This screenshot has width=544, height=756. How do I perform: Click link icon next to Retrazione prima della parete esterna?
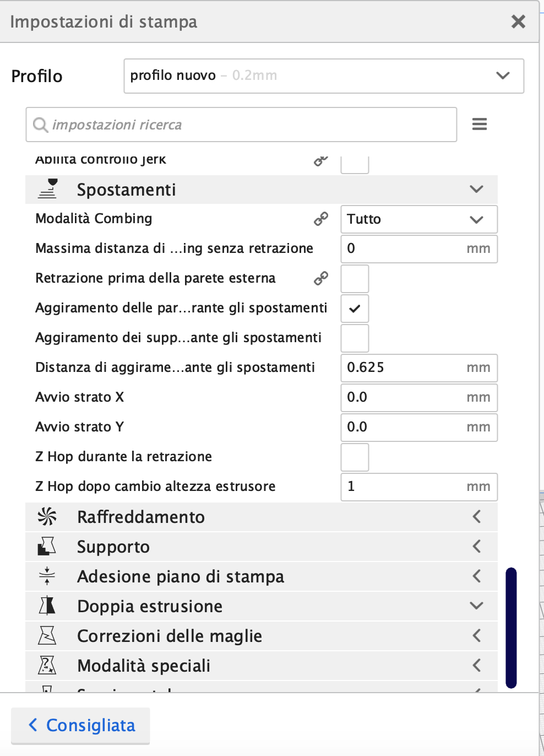(x=321, y=279)
